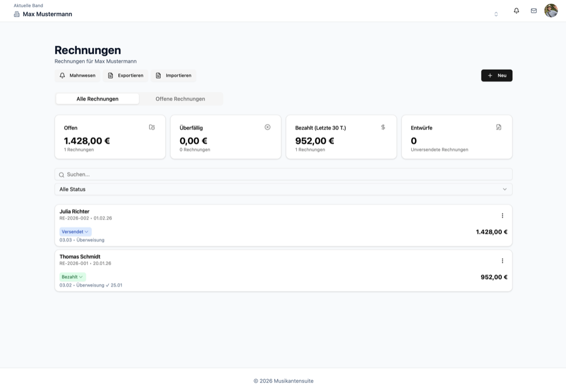Screen dimensions: 566x392
Task: Click the Max Mustermann band name in header
Action: pyautogui.click(x=48, y=14)
